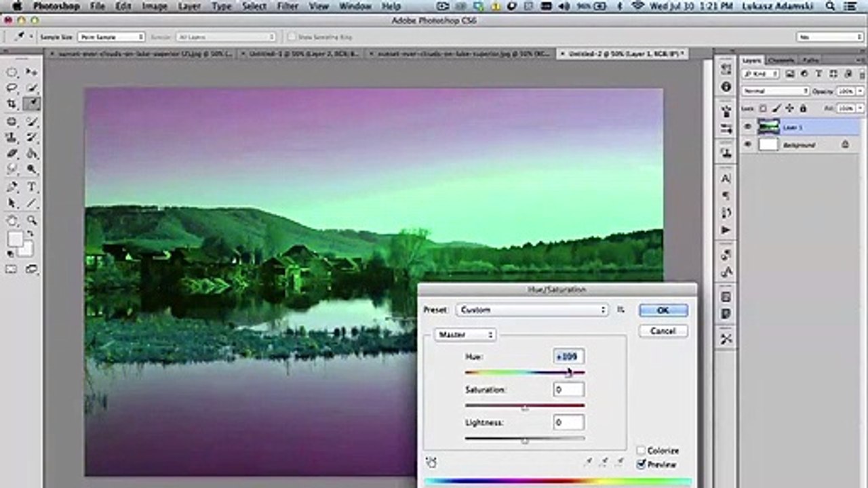
Task: Open the Window menu
Action: tap(355, 6)
